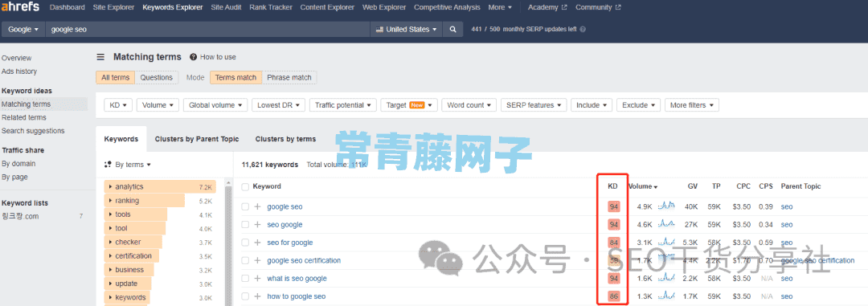Viewport: 868px width, 306px height.
Task: Open volume trend chart for seo for google
Action: click(x=666, y=243)
